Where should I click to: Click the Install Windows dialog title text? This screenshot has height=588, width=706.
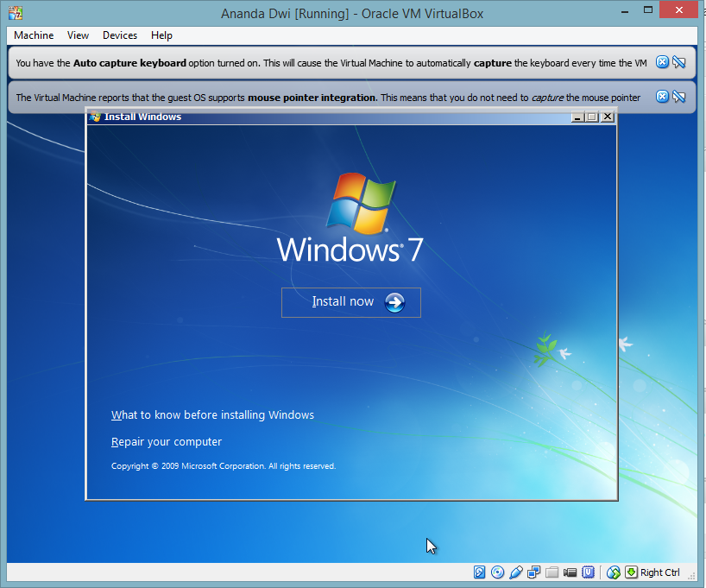pos(142,117)
